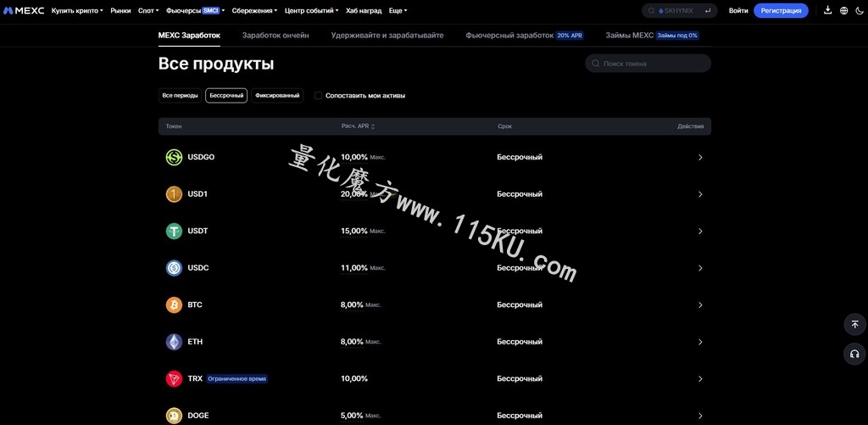The image size is (868, 425).
Task: Click the USD1 token icon
Action: click(174, 194)
